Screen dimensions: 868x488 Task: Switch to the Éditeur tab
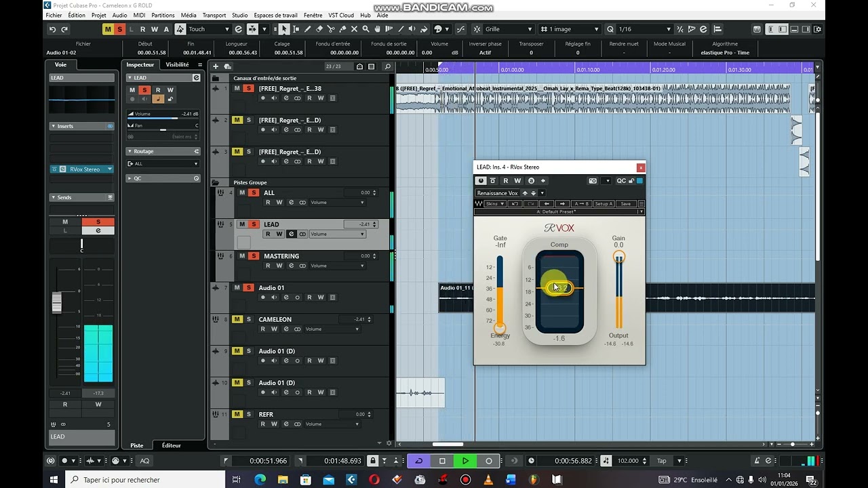point(172,445)
